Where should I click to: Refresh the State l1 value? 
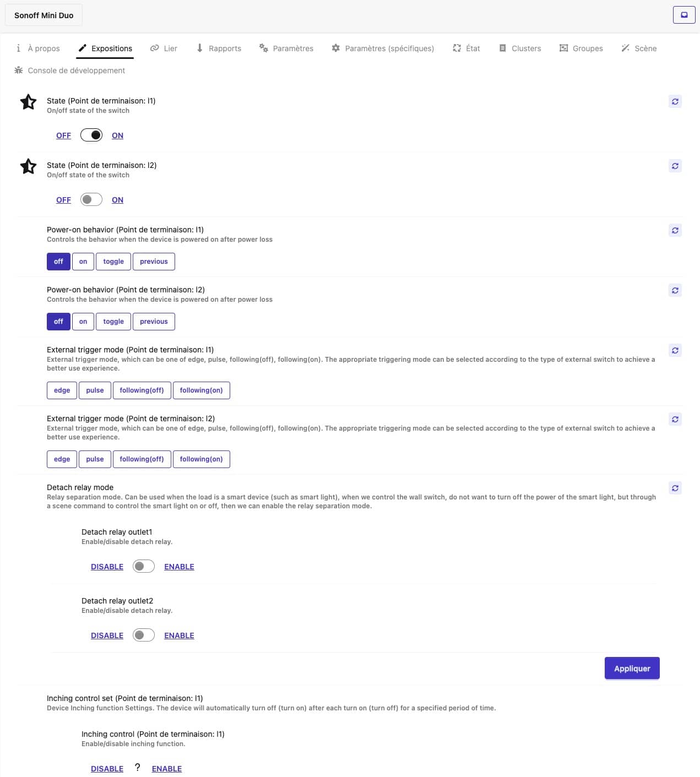coord(675,101)
